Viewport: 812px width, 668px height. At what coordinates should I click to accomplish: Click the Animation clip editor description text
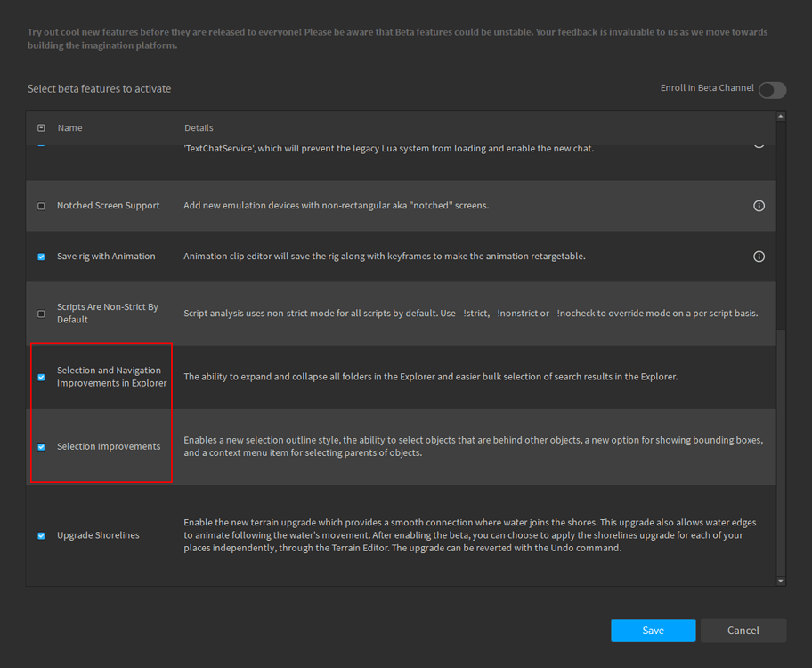click(x=385, y=256)
